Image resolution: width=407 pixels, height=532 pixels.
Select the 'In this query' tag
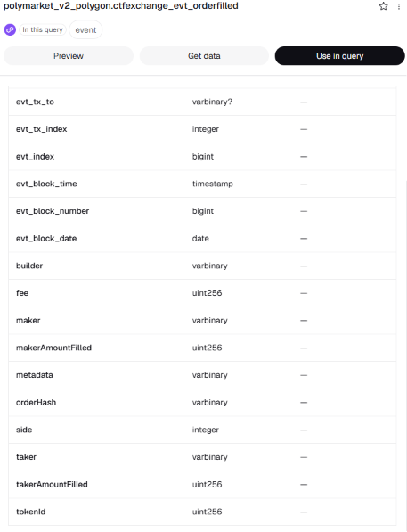tap(43, 30)
